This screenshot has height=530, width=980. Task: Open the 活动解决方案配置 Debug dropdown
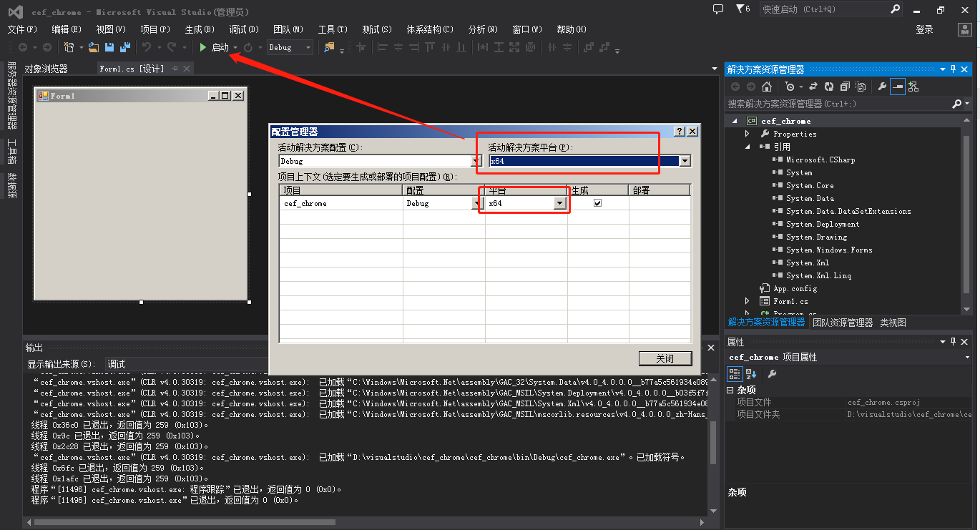tap(476, 161)
